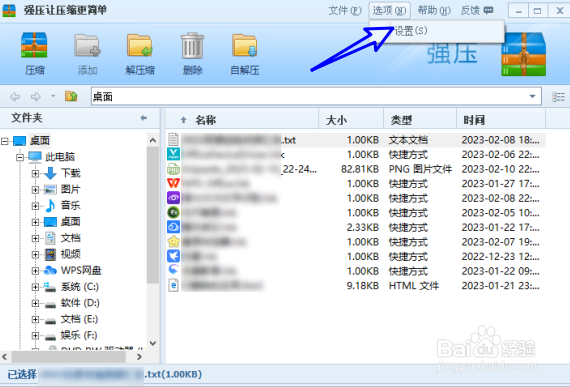570x387 pixels.
Task: Sort by the 大小 column header
Action: point(336,120)
